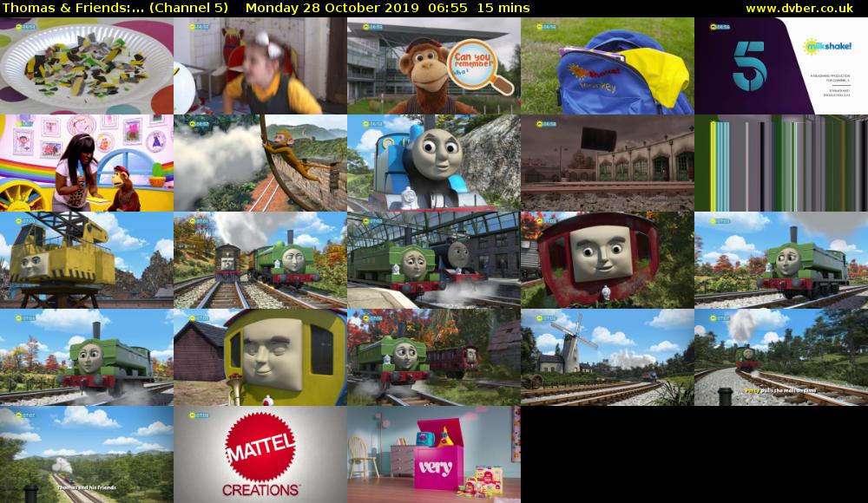Open green engine steaming on rails thumbnail
This screenshot has width=868, height=503.
(86, 357)
